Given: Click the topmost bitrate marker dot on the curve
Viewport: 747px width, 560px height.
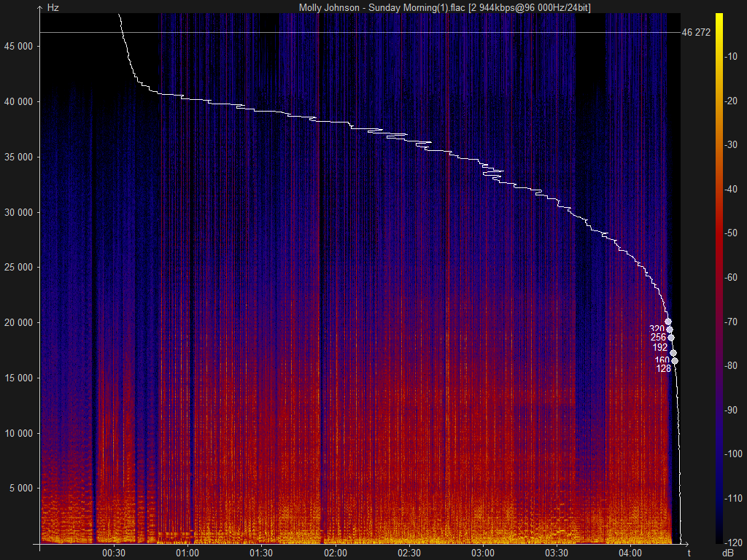Looking at the screenshot, I should coord(668,322).
